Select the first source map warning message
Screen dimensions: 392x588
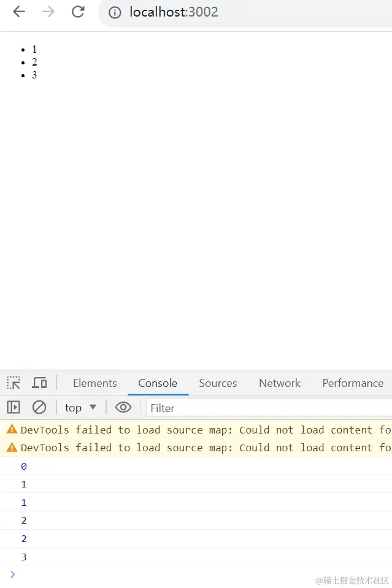click(x=196, y=430)
